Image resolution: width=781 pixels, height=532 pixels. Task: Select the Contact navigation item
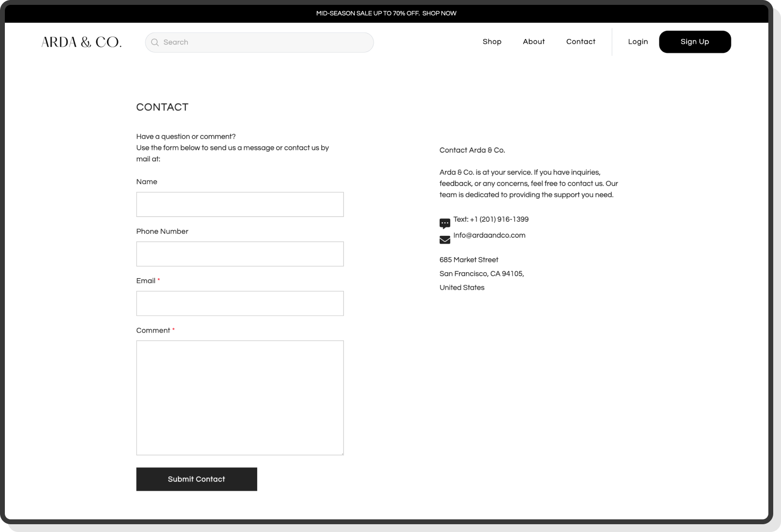pyautogui.click(x=580, y=42)
